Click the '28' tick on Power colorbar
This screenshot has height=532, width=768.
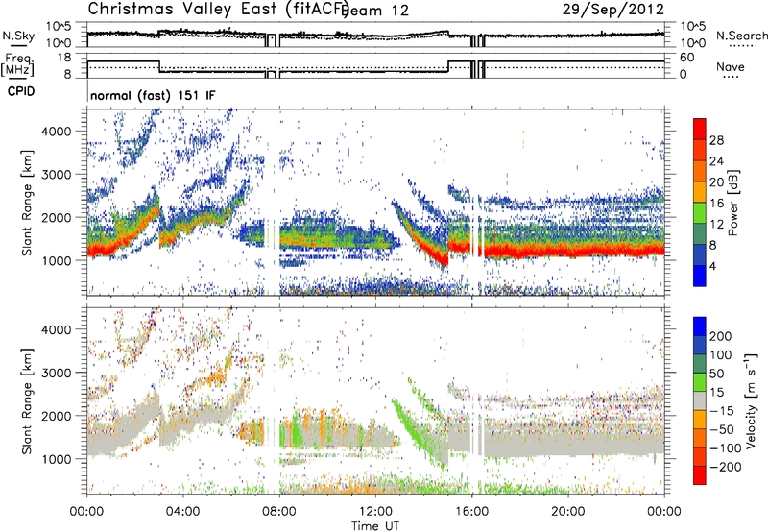point(716,140)
